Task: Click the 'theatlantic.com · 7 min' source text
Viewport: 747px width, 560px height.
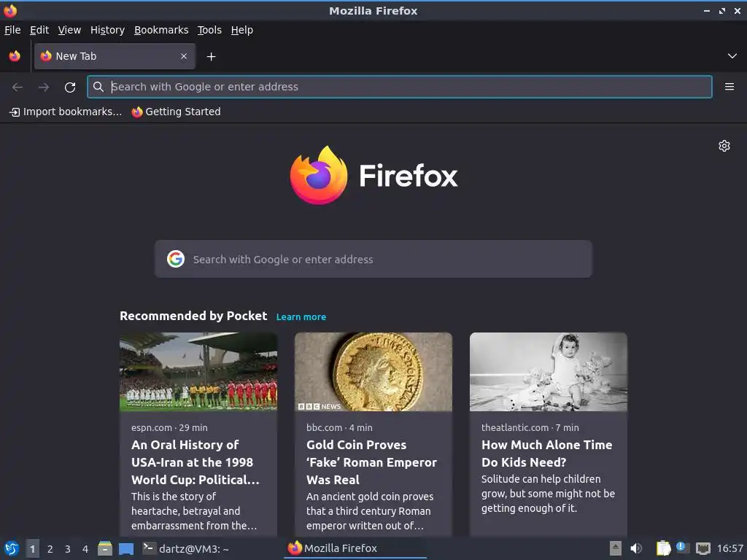Action: point(530,427)
